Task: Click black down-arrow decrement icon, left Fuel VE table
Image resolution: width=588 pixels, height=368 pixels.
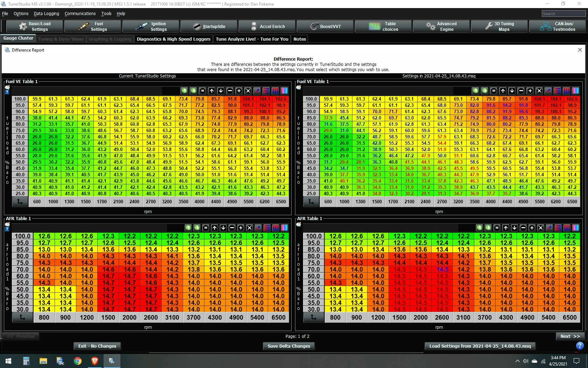Action: [x=221, y=91]
